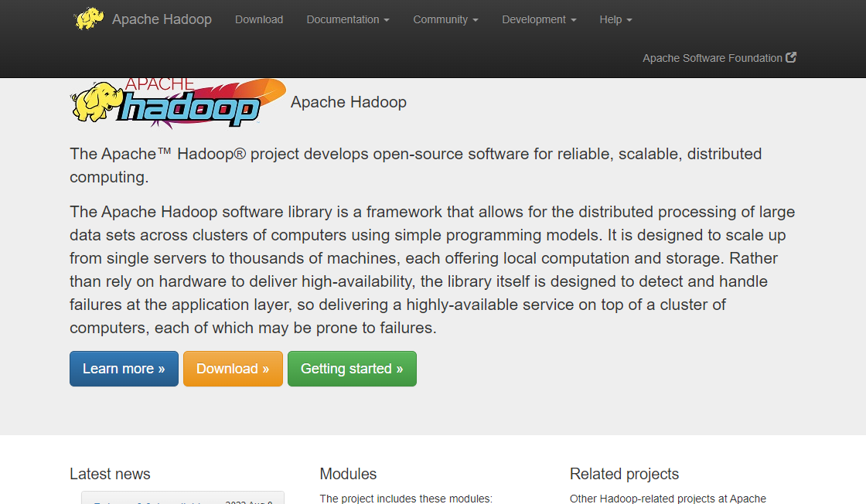Click the Apache Hadoop heading beside the logo
This screenshot has width=866, height=504.
click(x=348, y=101)
